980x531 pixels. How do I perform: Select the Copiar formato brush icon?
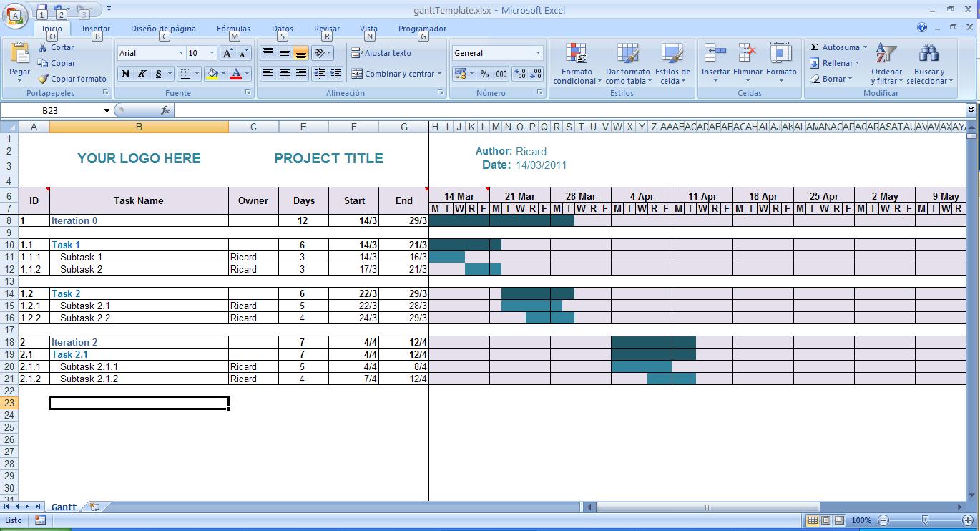click(x=43, y=79)
